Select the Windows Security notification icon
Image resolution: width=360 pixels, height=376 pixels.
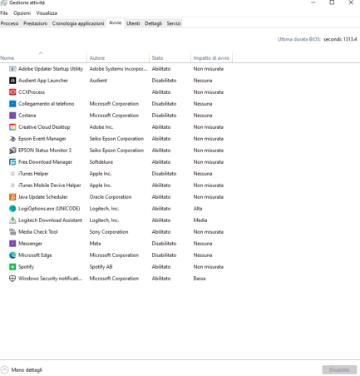(x=12, y=279)
